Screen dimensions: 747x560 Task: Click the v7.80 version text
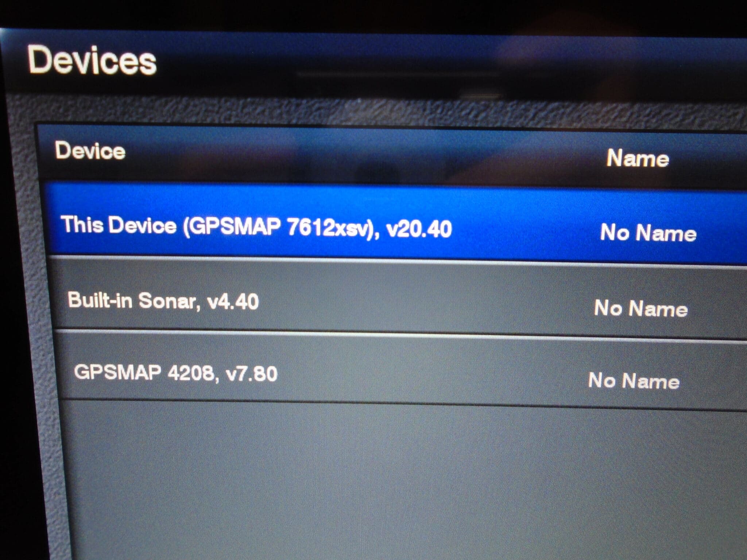(252, 374)
